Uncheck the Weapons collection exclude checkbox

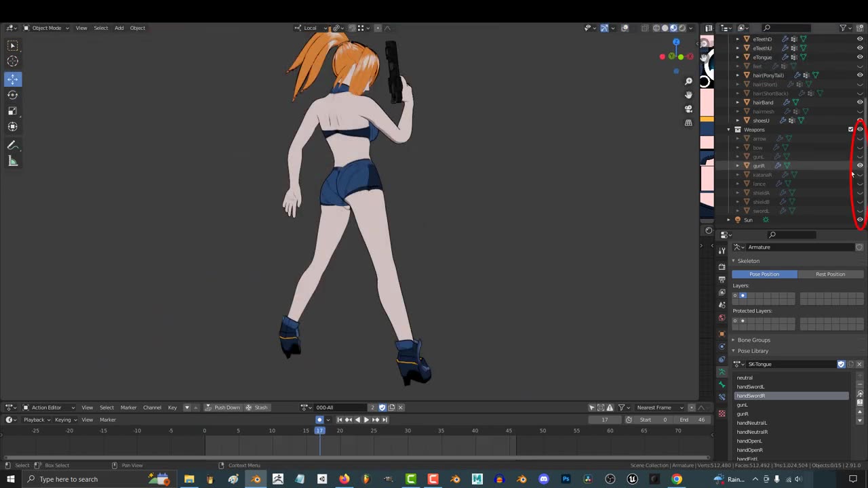coord(851,129)
